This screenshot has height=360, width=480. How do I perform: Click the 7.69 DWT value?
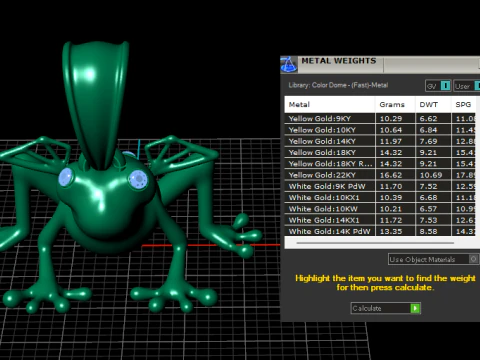click(x=428, y=141)
